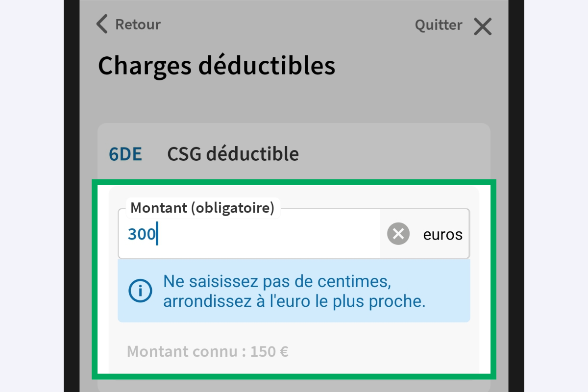Place cursor after the value 300
This screenshot has height=392, width=588.
pyautogui.click(x=157, y=234)
